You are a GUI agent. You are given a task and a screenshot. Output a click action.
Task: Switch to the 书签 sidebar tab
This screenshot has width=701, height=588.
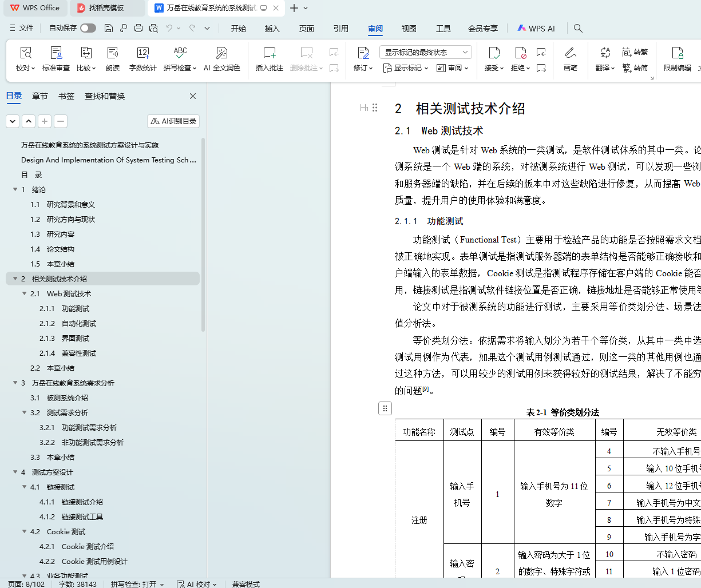click(66, 96)
